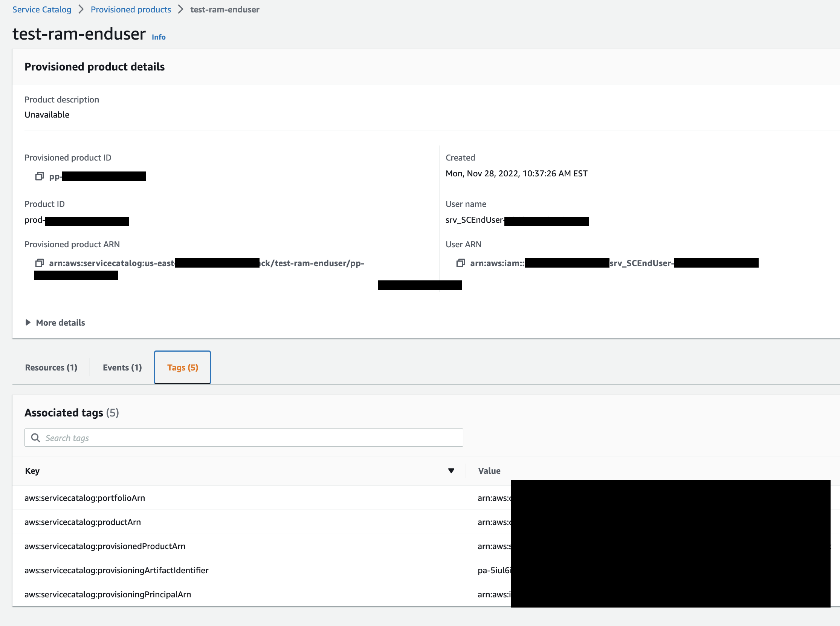Open the Provisioned products breadcrumb link
The height and width of the screenshot is (626, 840).
click(130, 9)
